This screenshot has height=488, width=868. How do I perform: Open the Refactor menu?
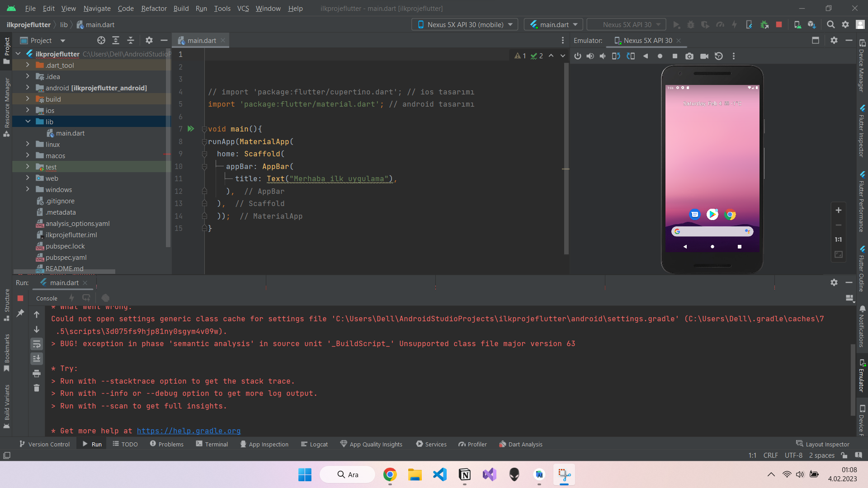coord(154,8)
